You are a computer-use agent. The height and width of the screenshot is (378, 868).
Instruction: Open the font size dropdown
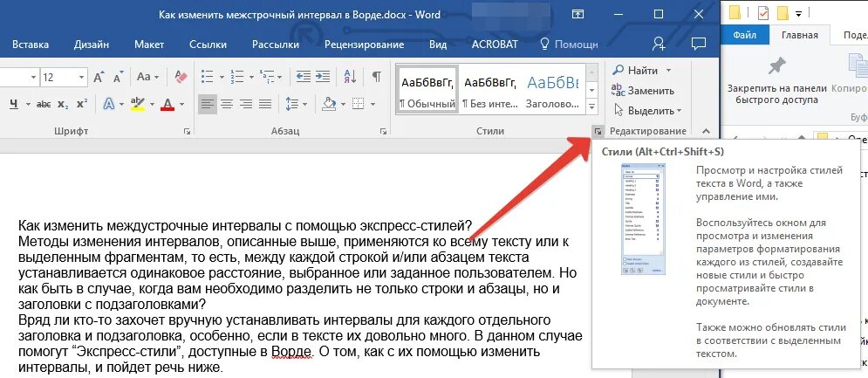click(x=82, y=77)
